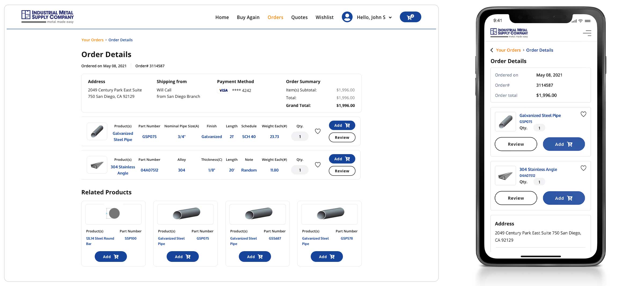Tap the back arrow beside Your Orders on mobile

click(492, 50)
